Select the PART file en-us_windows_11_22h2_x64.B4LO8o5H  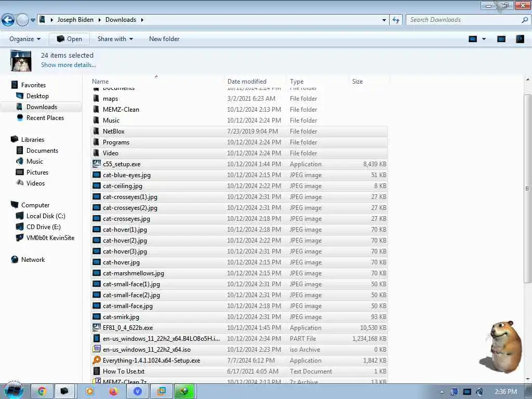point(239,339)
